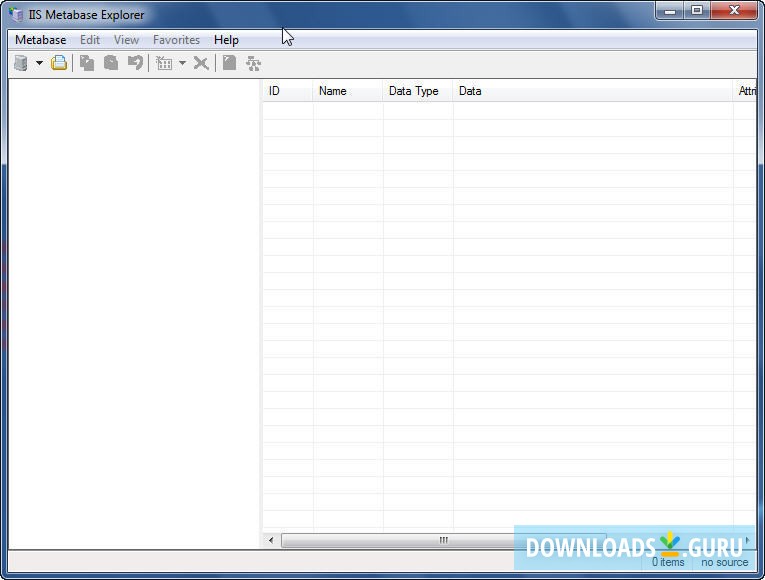
Task: Click the horizontal scrollbar left arrow
Action: (x=271, y=540)
